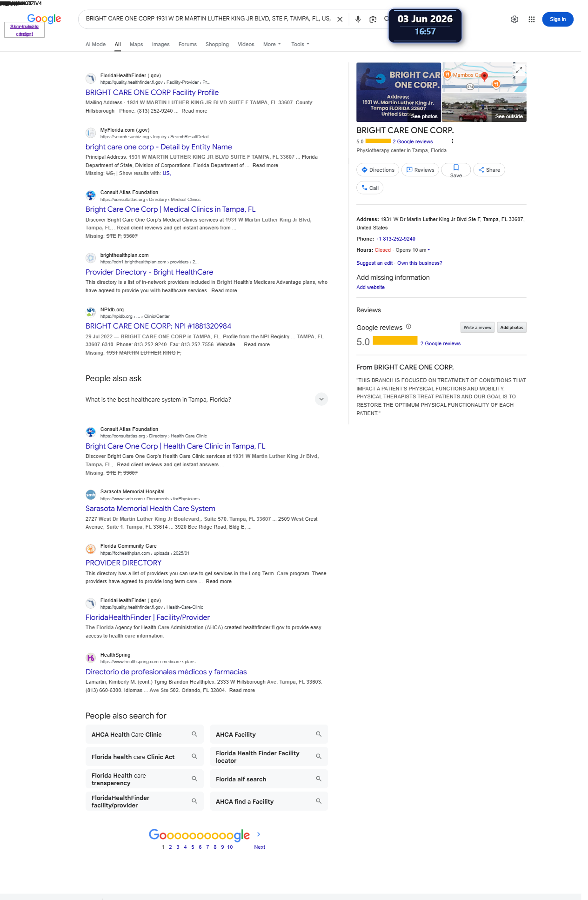Save Bright Care One Corp place
The height and width of the screenshot is (900, 588).
click(x=456, y=170)
